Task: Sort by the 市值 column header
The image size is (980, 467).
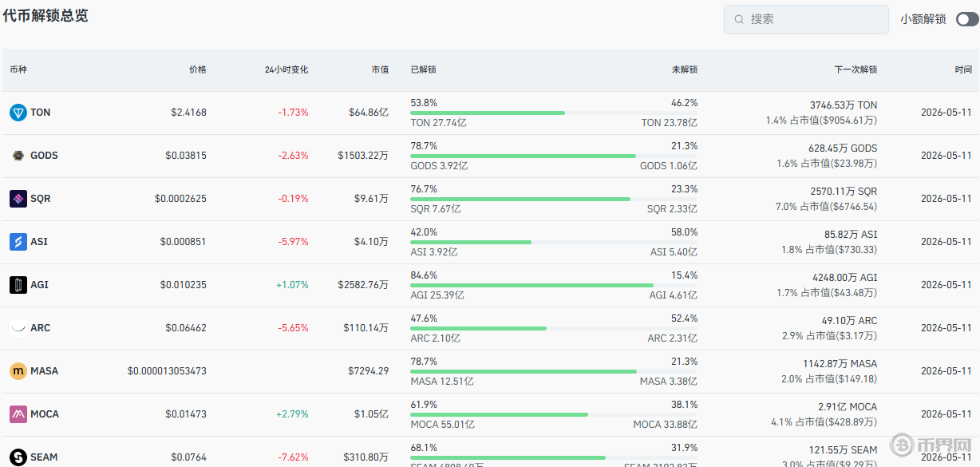Action: coord(380,70)
